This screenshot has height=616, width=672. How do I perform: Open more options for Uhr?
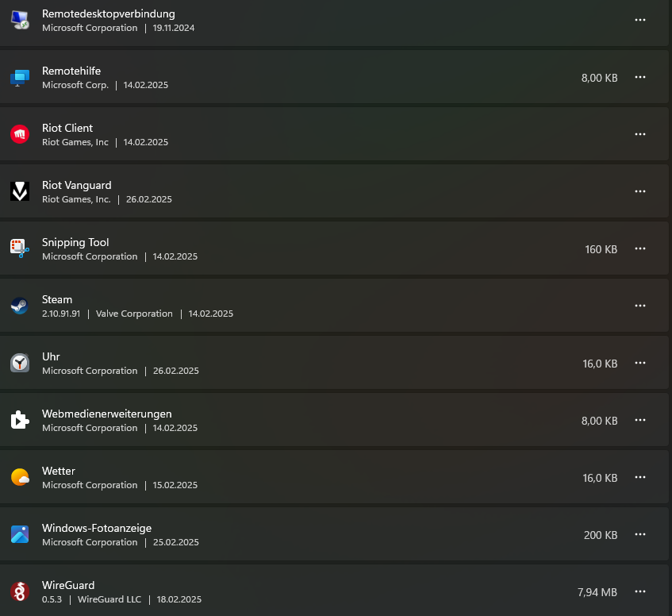(x=640, y=363)
